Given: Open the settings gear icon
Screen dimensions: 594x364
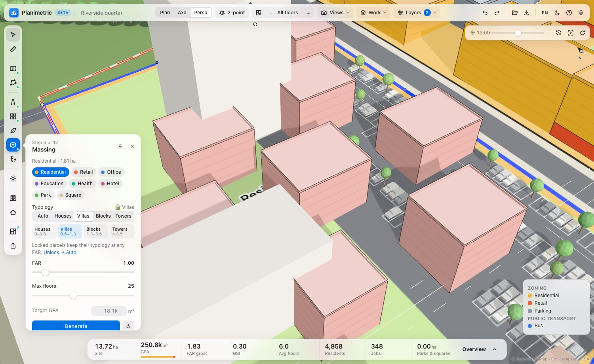Looking at the screenshot, I should [x=581, y=13].
